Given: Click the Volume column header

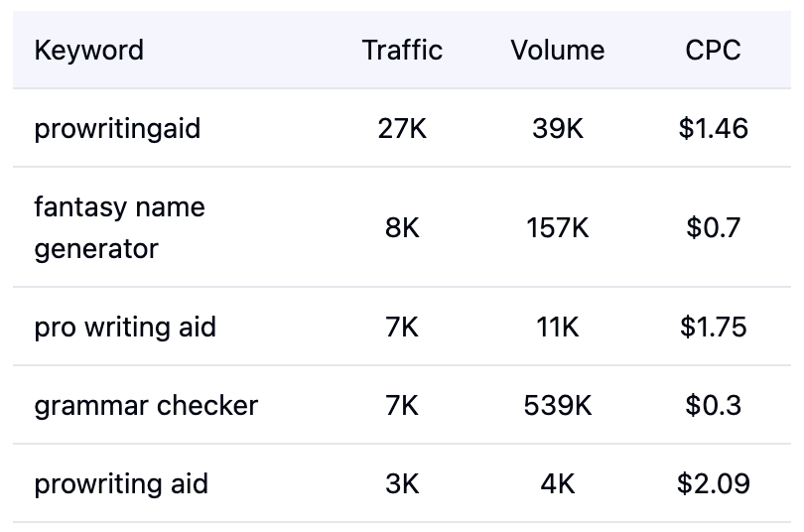Looking at the screenshot, I should click(557, 51).
